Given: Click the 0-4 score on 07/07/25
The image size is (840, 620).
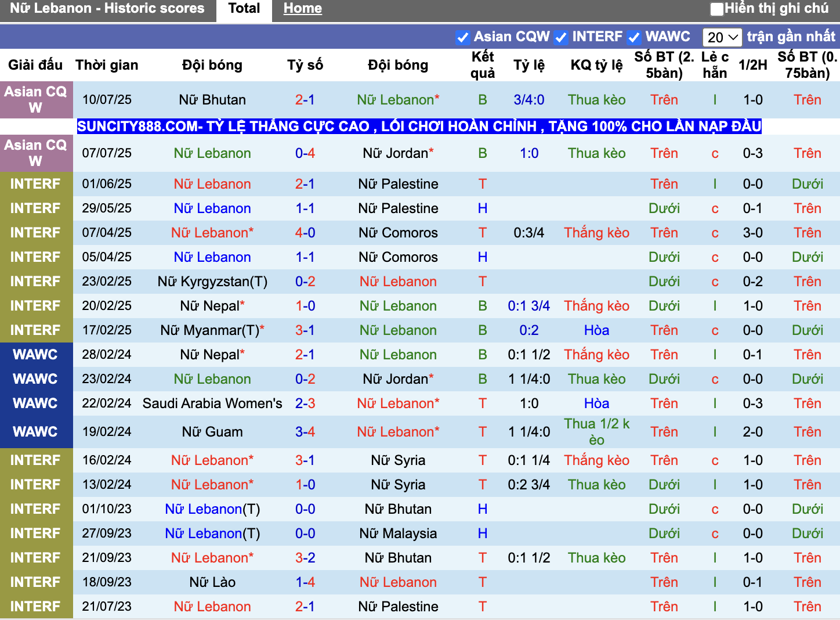Looking at the screenshot, I should pos(305,153).
